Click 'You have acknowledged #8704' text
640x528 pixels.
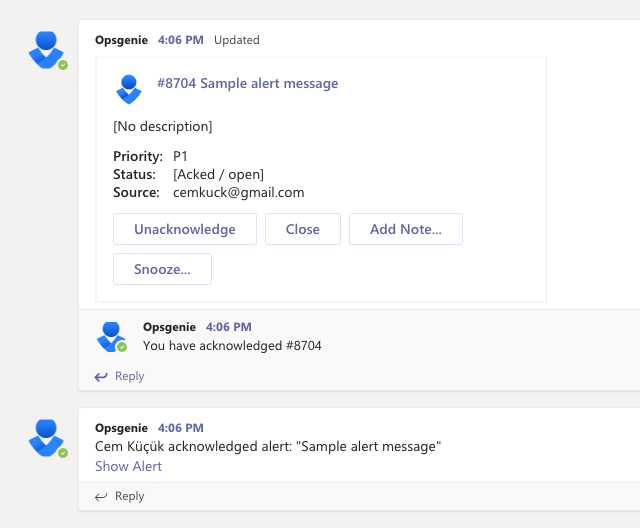[x=232, y=346]
